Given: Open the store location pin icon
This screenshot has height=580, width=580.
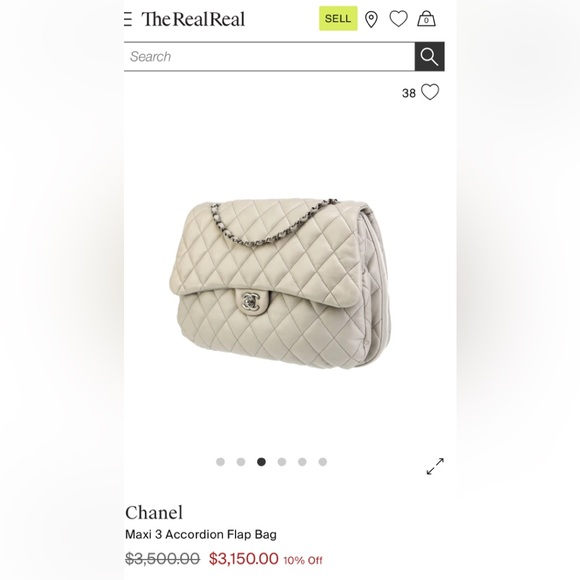Looking at the screenshot, I should [371, 19].
